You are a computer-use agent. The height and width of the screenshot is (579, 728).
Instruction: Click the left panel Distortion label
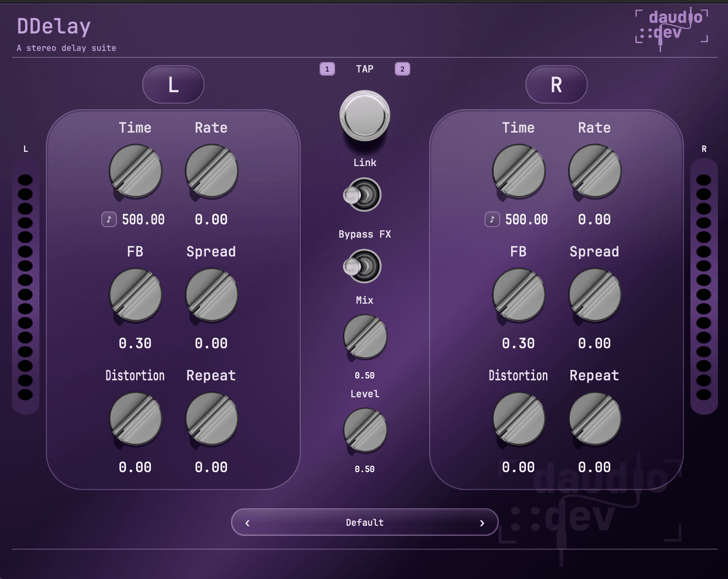point(135,375)
